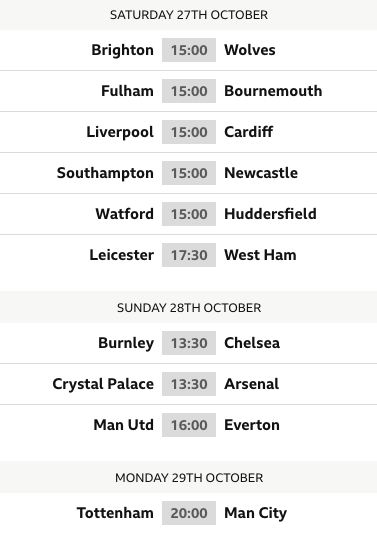
Task: Select the Tottenham team name
Action: (115, 513)
